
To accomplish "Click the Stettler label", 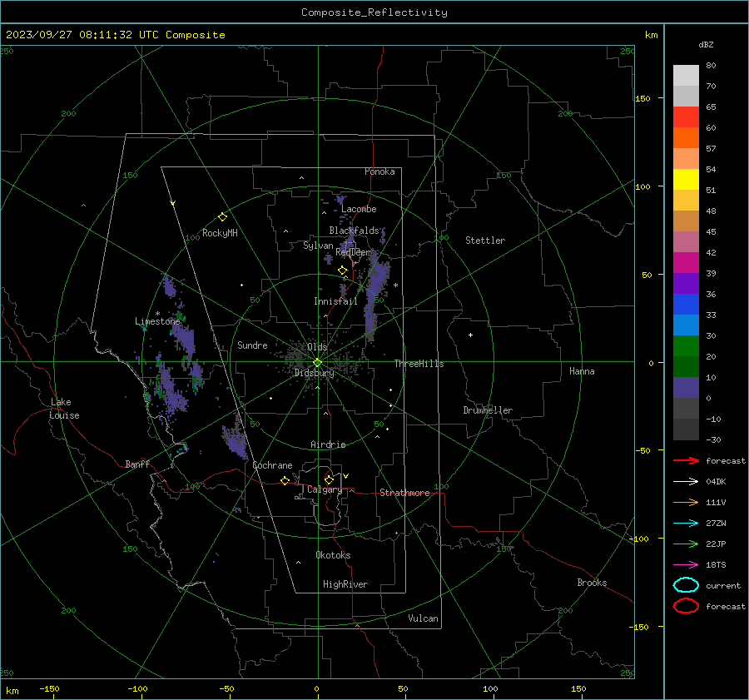I will coord(485,241).
